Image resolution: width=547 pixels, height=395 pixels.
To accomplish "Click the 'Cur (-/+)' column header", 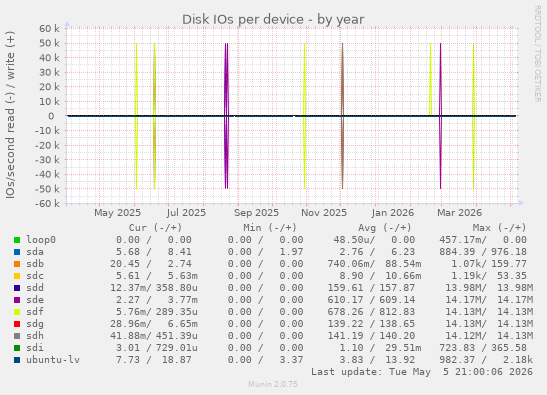I will click(155, 228).
